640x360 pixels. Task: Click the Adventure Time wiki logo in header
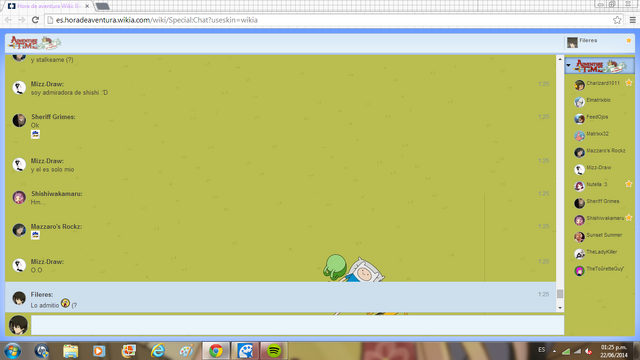tap(35, 43)
